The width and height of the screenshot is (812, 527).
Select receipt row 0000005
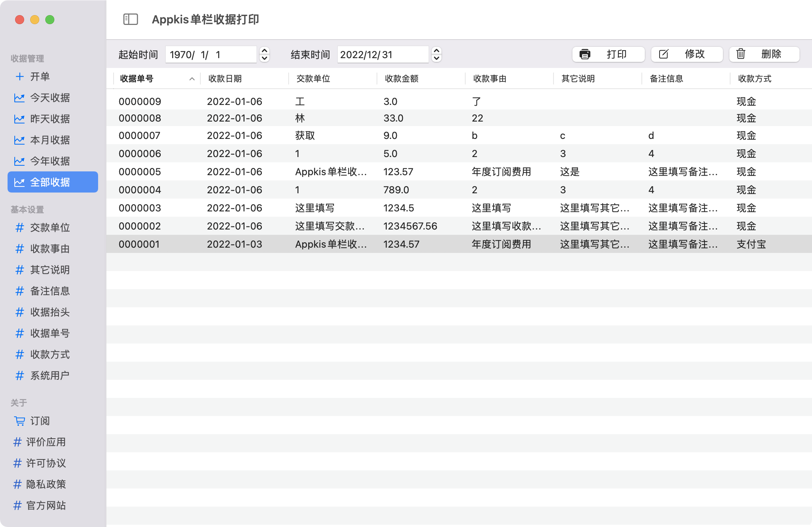coord(459,172)
